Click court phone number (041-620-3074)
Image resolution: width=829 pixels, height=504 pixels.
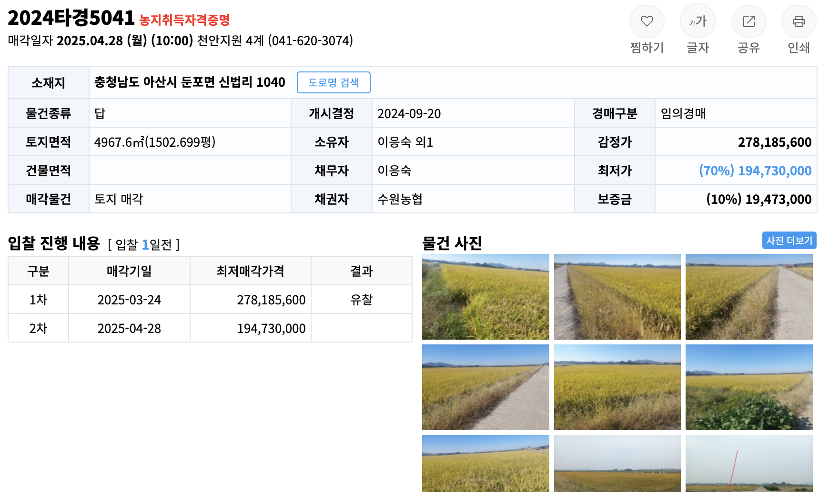tap(310, 40)
